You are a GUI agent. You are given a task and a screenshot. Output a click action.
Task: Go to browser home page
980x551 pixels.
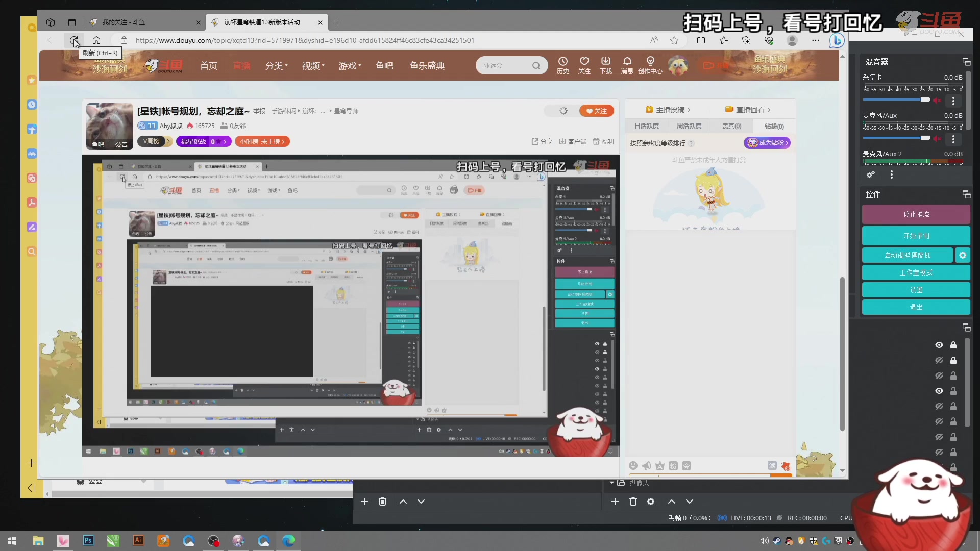tap(96, 40)
